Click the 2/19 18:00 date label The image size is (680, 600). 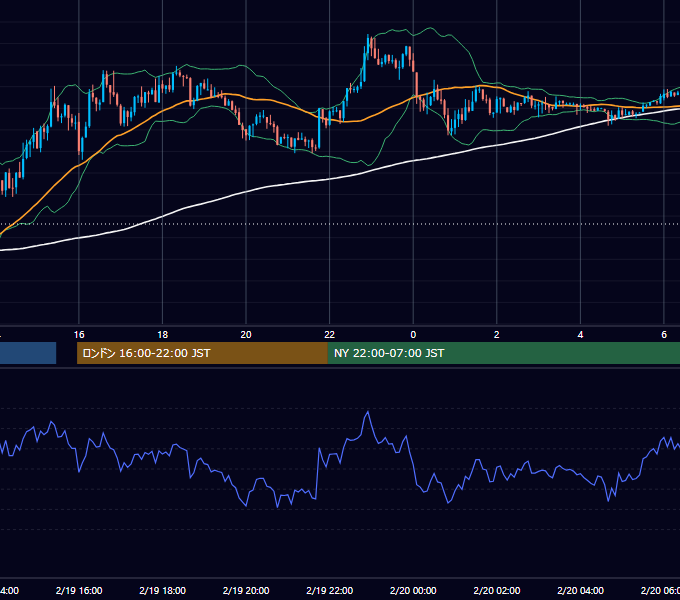[163, 590]
